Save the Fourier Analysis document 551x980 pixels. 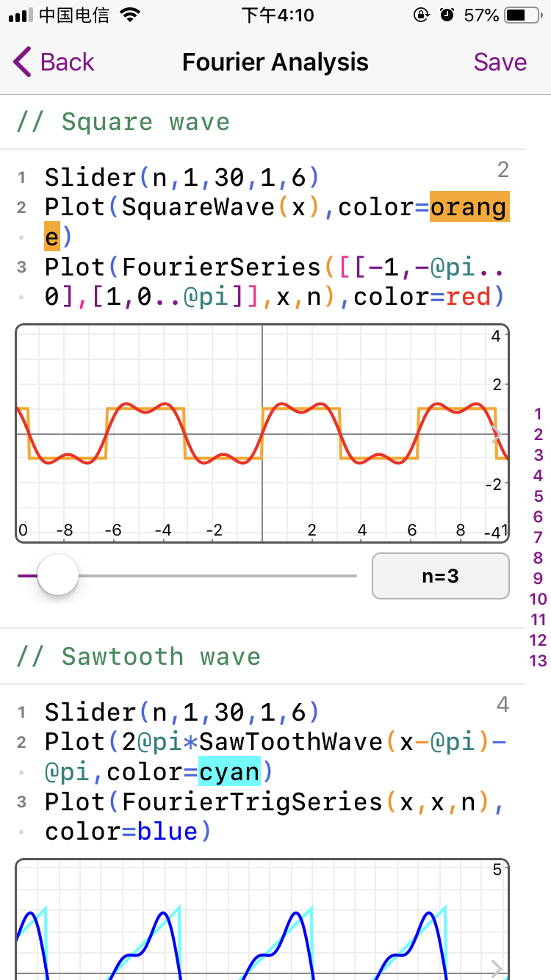pos(500,62)
